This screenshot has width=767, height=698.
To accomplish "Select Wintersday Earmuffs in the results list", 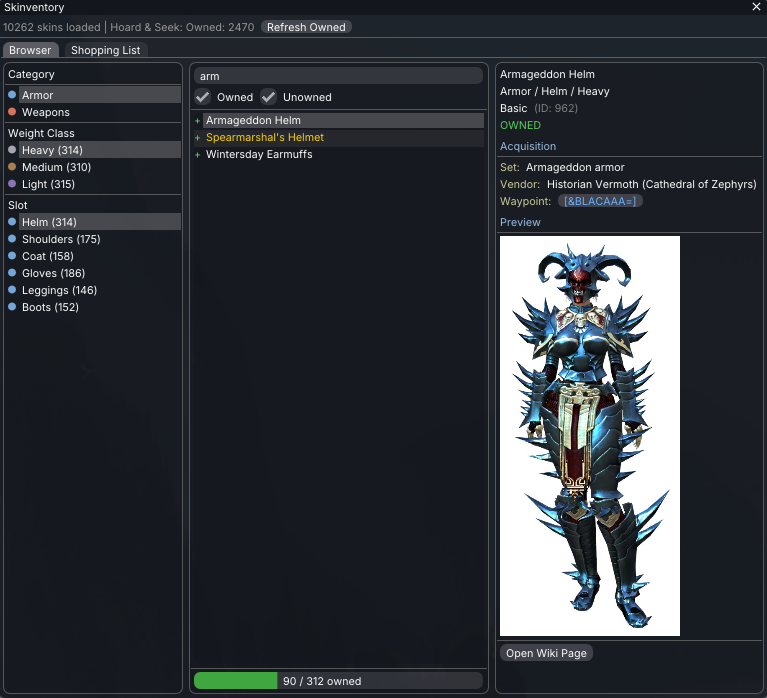I will (343, 155).
